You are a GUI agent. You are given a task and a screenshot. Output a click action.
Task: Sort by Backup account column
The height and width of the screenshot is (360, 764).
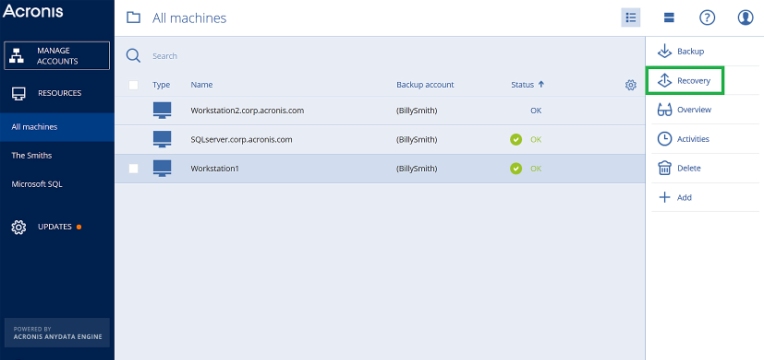425,85
